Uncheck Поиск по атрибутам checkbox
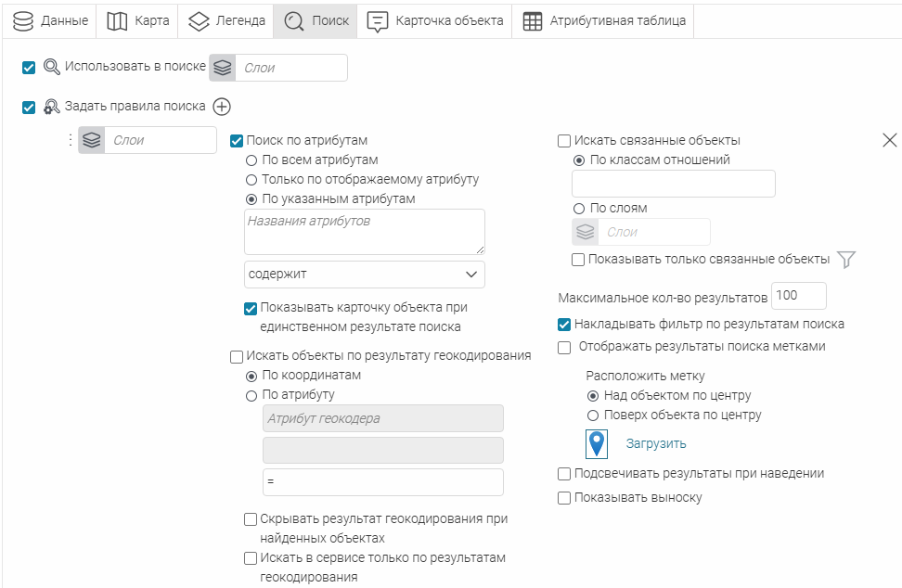 click(x=237, y=141)
